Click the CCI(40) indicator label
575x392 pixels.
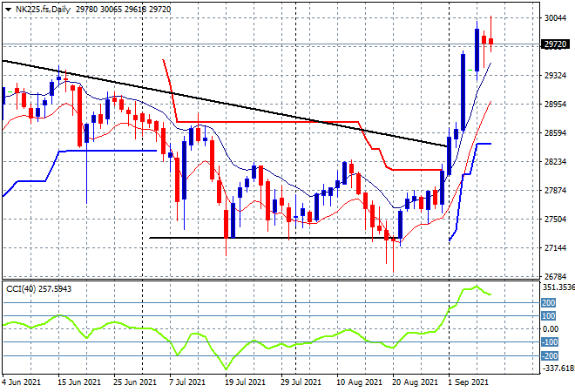21,289
